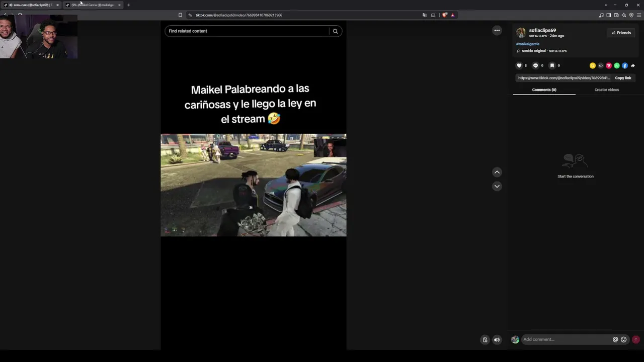Click your avatar beside the comment box
The width and height of the screenshot is (644, 362).
(515, 340)
